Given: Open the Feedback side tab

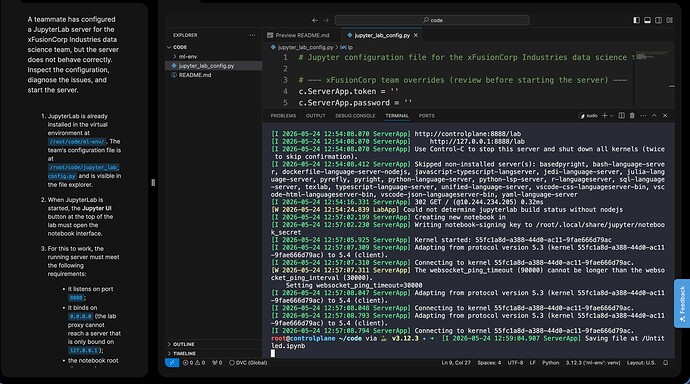Looking at the screenshot, I should [682, 303].
